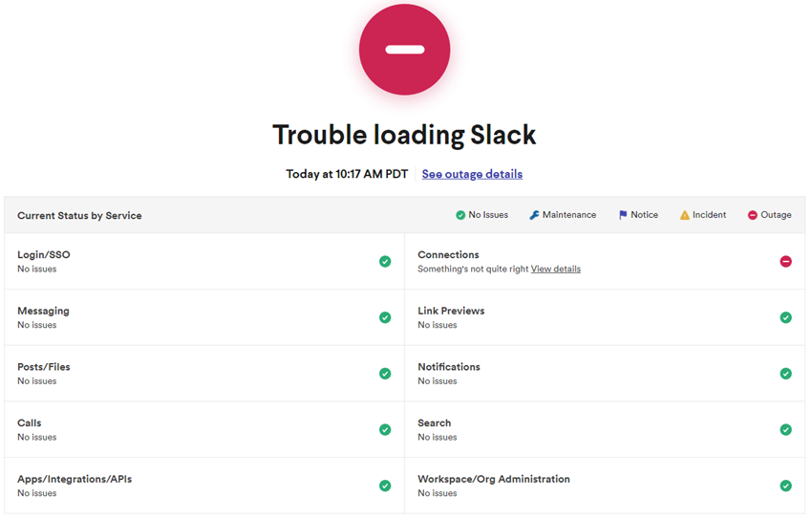The width and height of the screenshot is (812, 519).
Task: Click the red outage icon for Connections
Action: 785,261
